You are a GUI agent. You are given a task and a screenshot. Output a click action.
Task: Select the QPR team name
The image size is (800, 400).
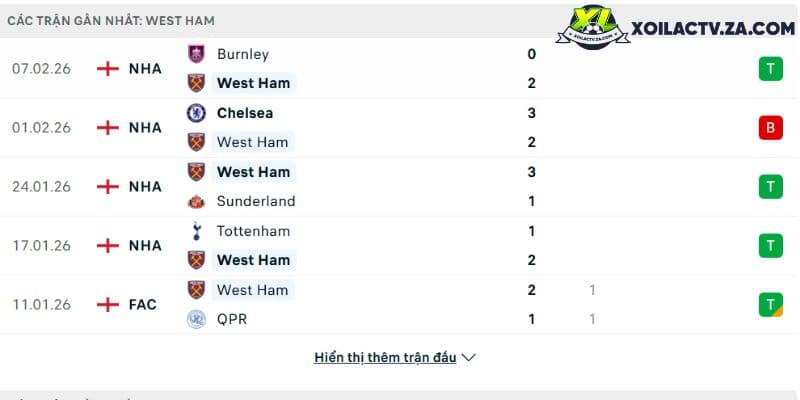click(x=232, y=319)
